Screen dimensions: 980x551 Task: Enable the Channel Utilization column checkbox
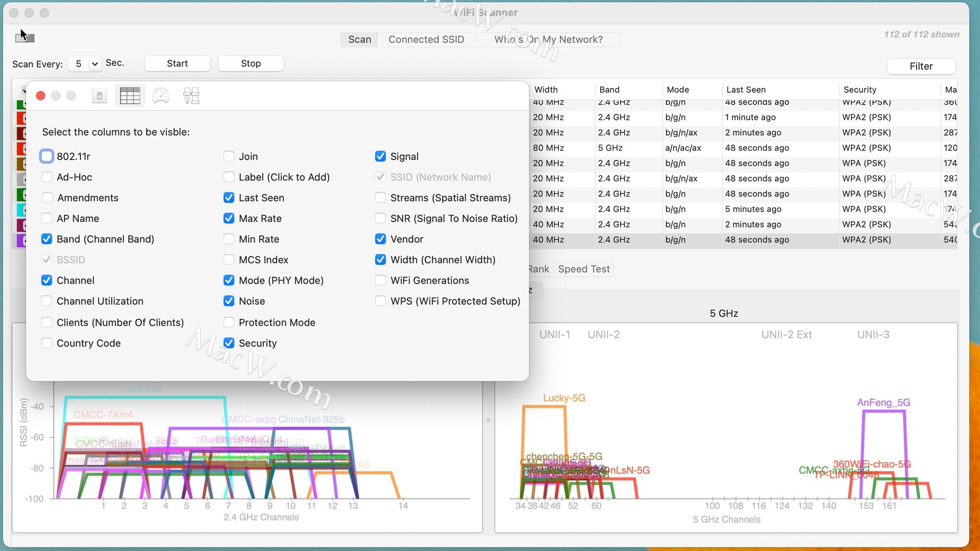tap(46, 301)
